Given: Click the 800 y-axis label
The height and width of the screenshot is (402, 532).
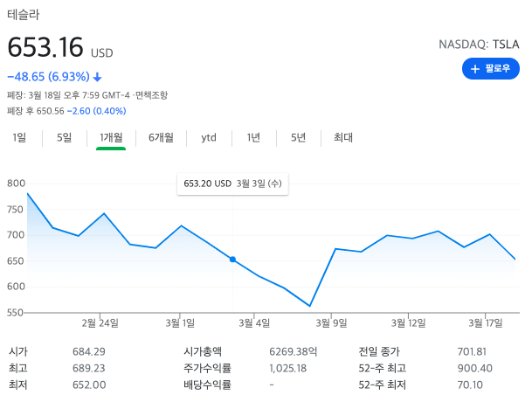Looking at the screenshot, I should [x=17, y=184].
